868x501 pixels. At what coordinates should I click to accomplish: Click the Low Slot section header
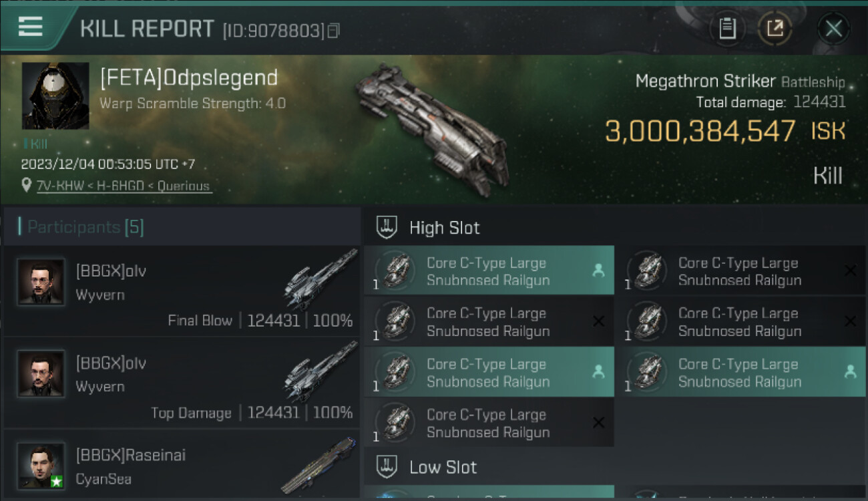(x=443, y=467)
